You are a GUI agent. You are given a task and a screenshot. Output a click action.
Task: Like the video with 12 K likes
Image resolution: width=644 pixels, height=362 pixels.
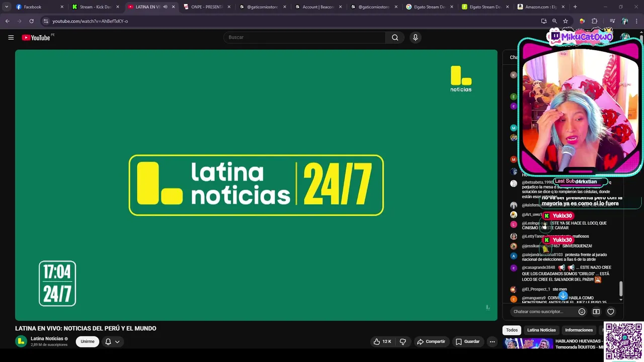point(382,341)
